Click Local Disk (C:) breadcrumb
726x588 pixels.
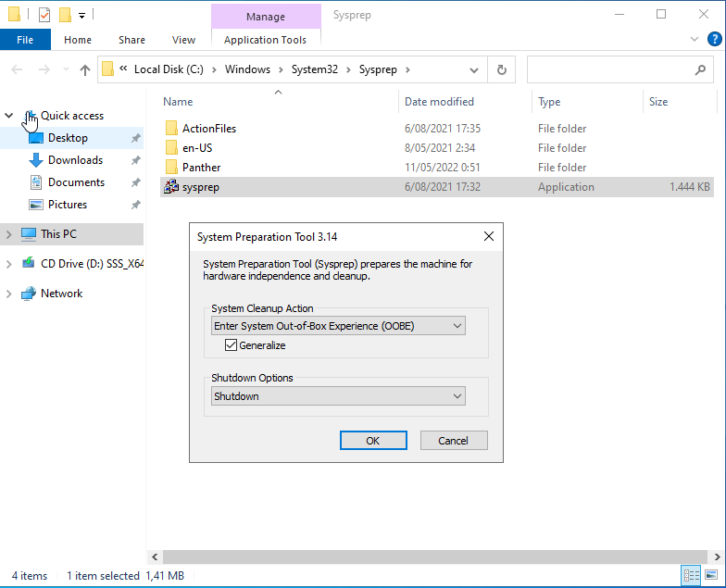(169, 69)
